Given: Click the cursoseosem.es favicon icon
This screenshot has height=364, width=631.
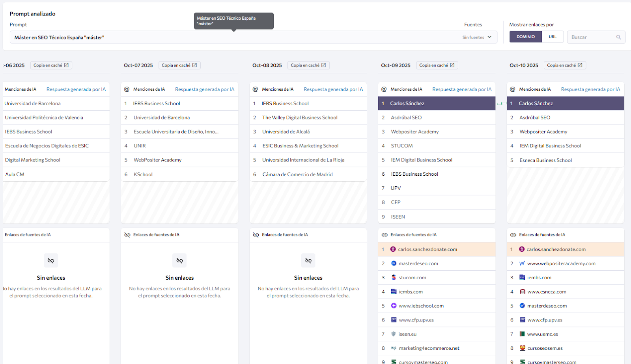Looking at the screenshot, I should click(522, 348).
